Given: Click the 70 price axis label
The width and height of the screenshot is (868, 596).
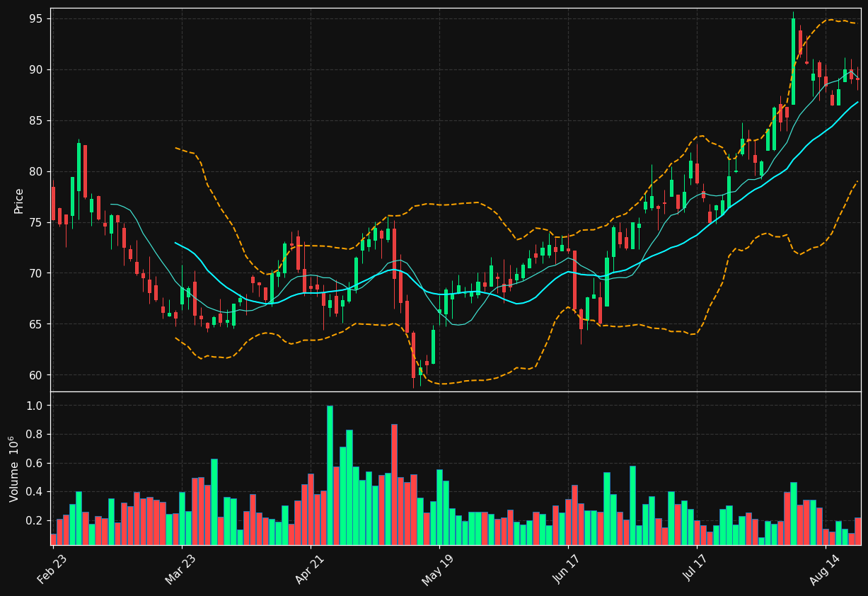Looking at the screenshot, I should (36, 273).
